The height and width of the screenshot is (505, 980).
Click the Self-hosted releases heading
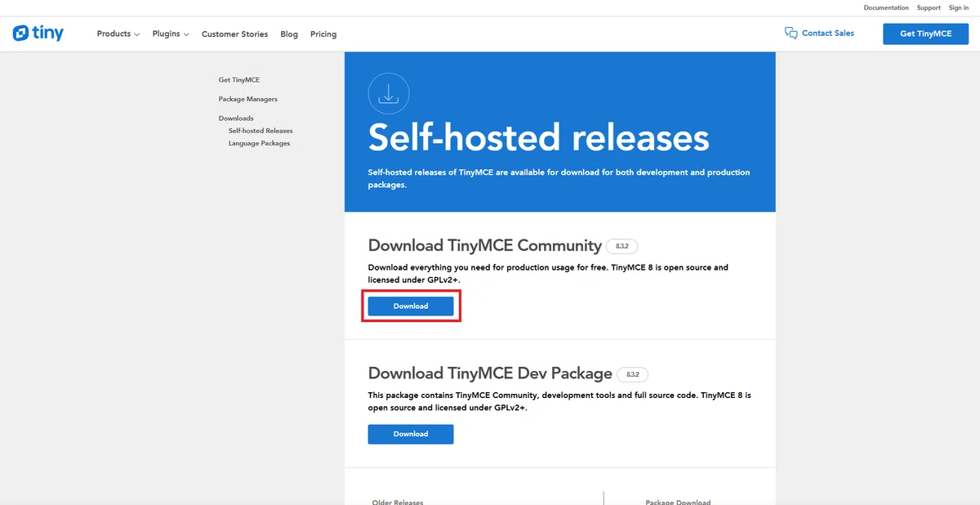tap(539, 137)
